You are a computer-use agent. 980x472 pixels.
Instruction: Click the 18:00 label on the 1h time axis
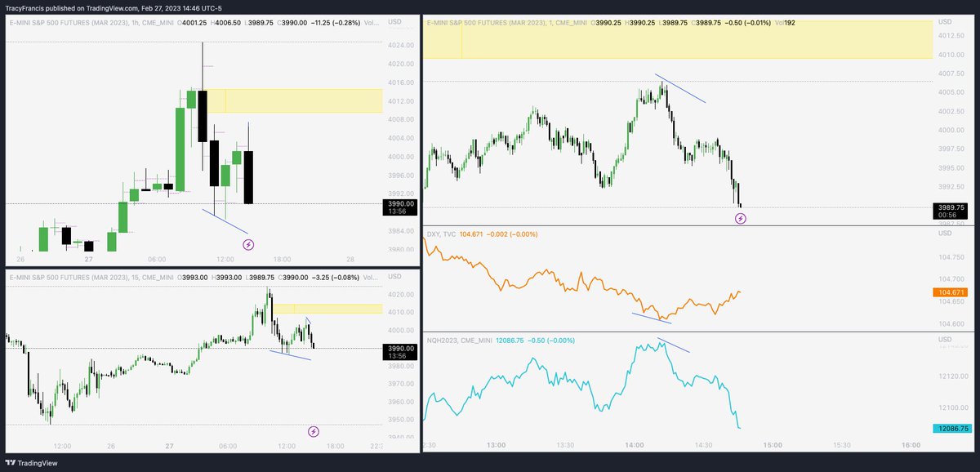[x=282, y=259]
